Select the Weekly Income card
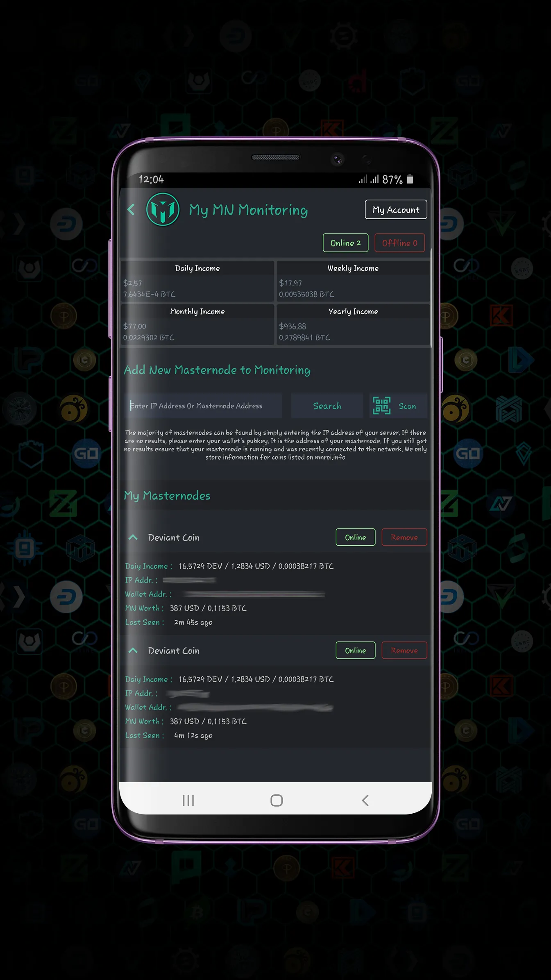This screenshot has width=551, height=980. 353,281
